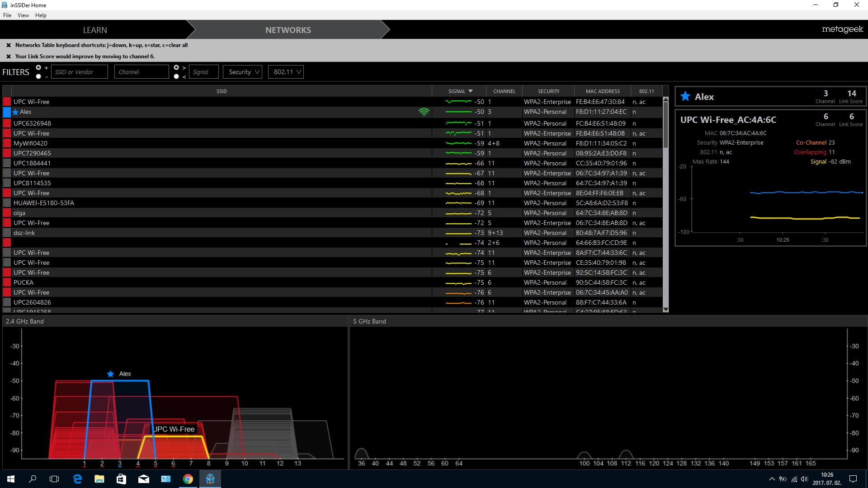Click the inSSIDer icon in the taskbar
868x488 pixels.
click(210, 479)
